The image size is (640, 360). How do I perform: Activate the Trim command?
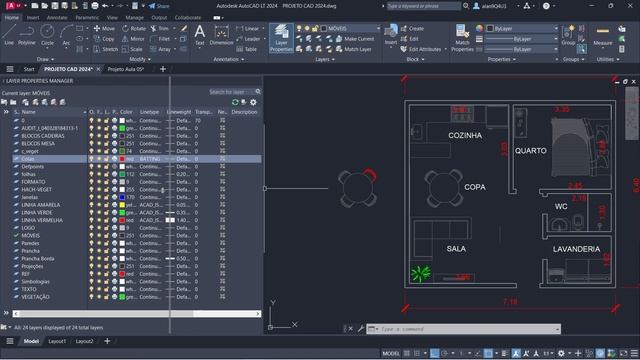159,29
